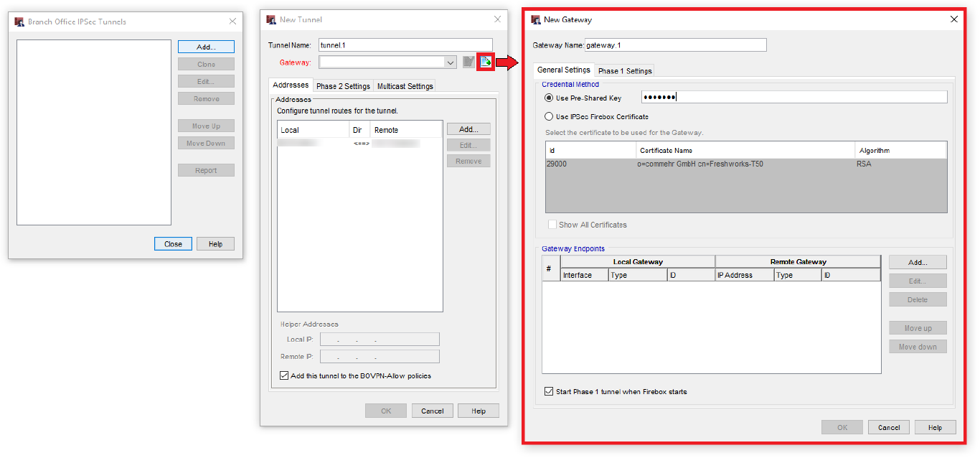The image size is (980, 458).
Task: Click Add in Gateway Endpoints section
Action: [x=917, y=262]
